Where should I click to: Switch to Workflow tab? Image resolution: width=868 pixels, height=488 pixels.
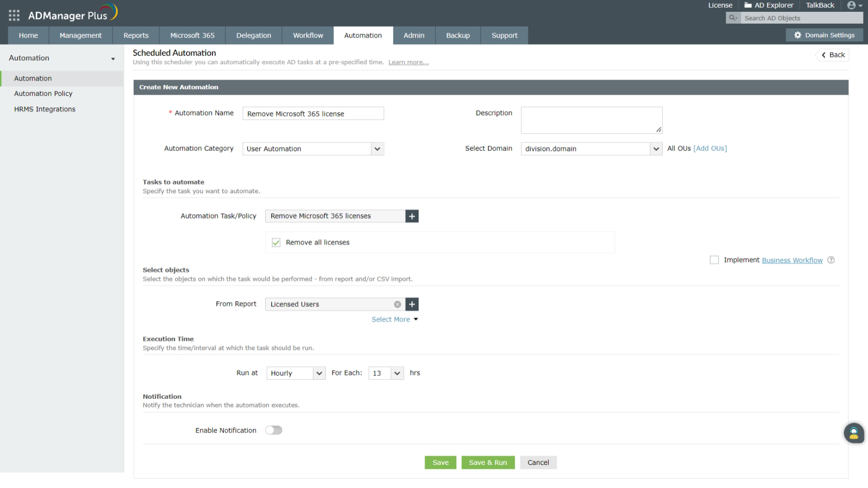pyautogui.click(x=308, y=35)
